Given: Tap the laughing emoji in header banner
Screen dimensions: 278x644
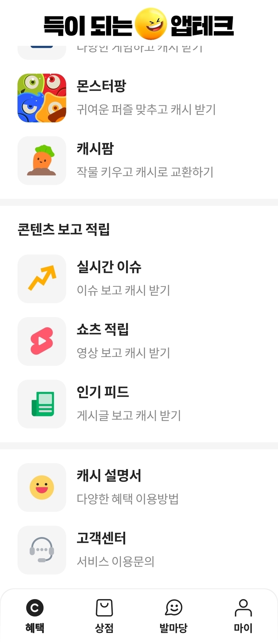Looking at the screenshot, I should coord(151,24).
